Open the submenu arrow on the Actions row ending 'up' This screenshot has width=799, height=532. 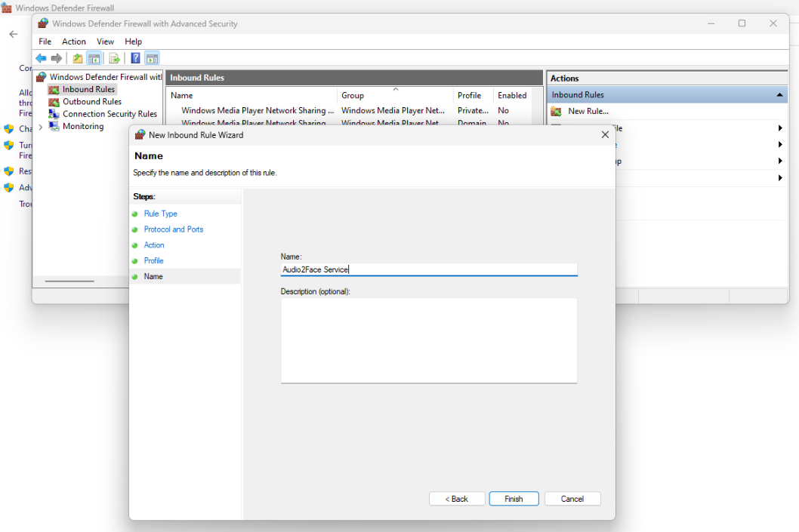point(780,161)
